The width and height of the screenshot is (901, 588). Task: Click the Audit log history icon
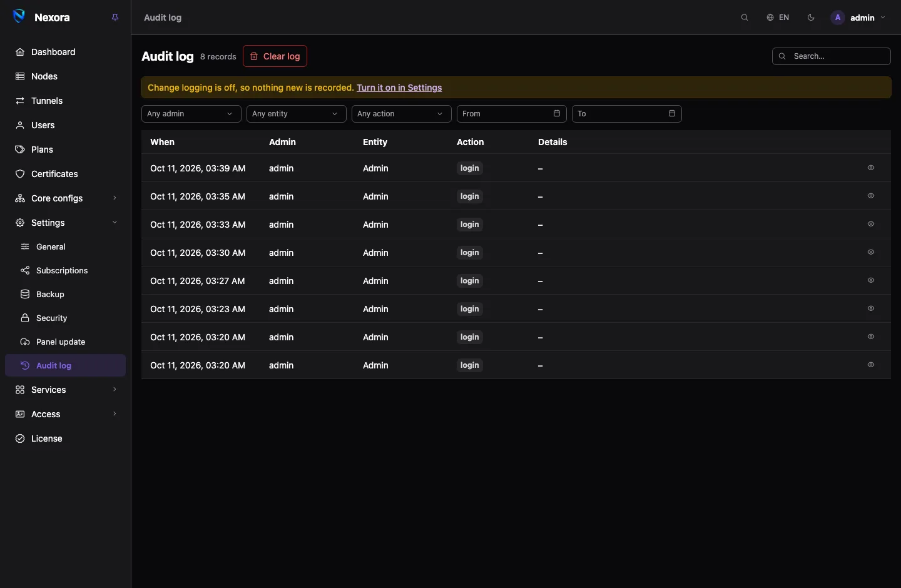click(x=25, y=365)
